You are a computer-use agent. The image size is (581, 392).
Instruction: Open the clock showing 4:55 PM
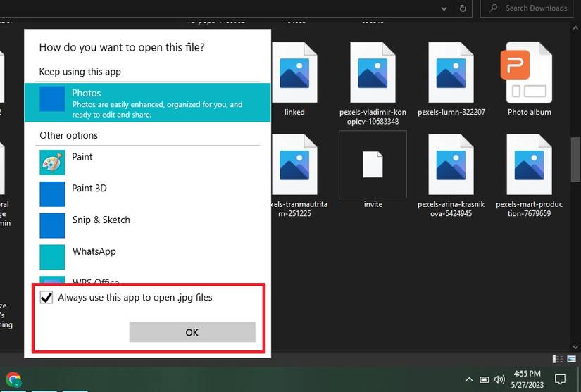click(x=527, y=379)
